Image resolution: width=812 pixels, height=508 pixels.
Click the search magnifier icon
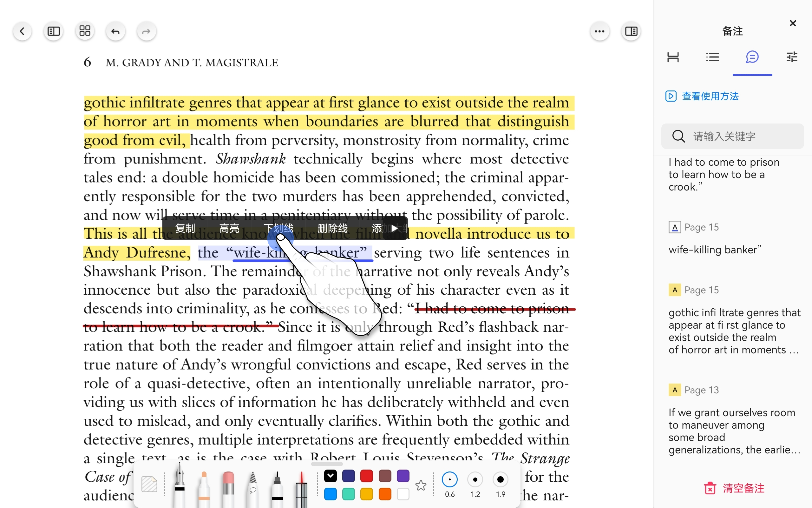678,136
